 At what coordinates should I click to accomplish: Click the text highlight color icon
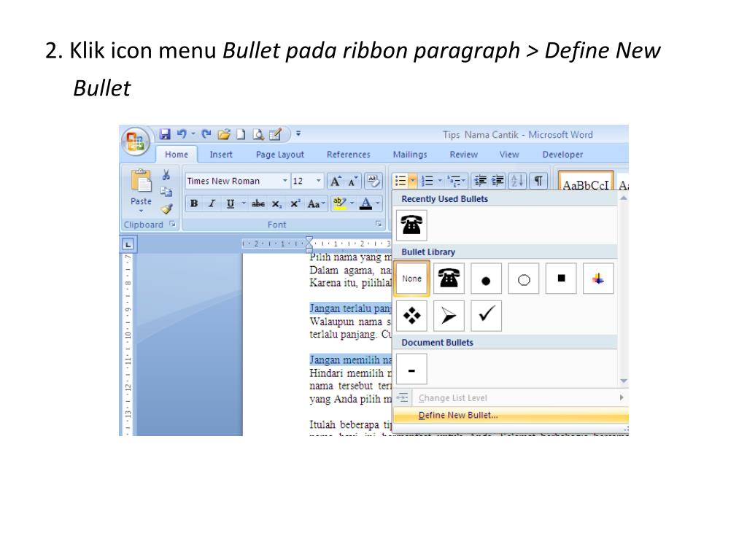[x=339, y=204]
